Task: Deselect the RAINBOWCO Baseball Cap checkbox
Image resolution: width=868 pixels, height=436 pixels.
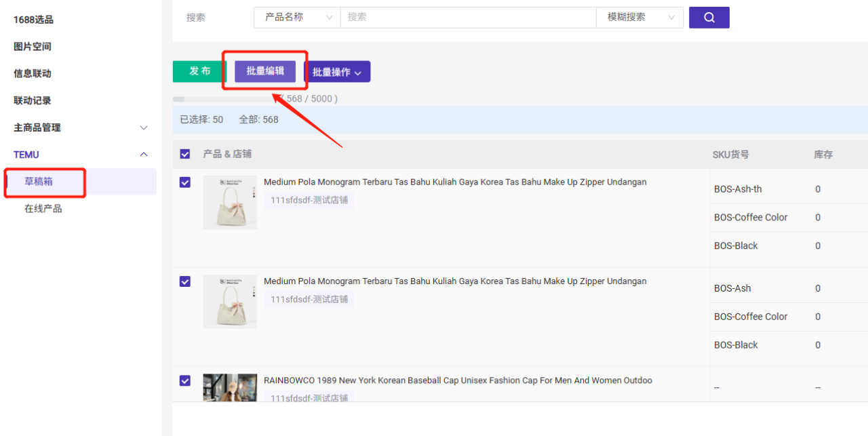Action: click(185, 380)
